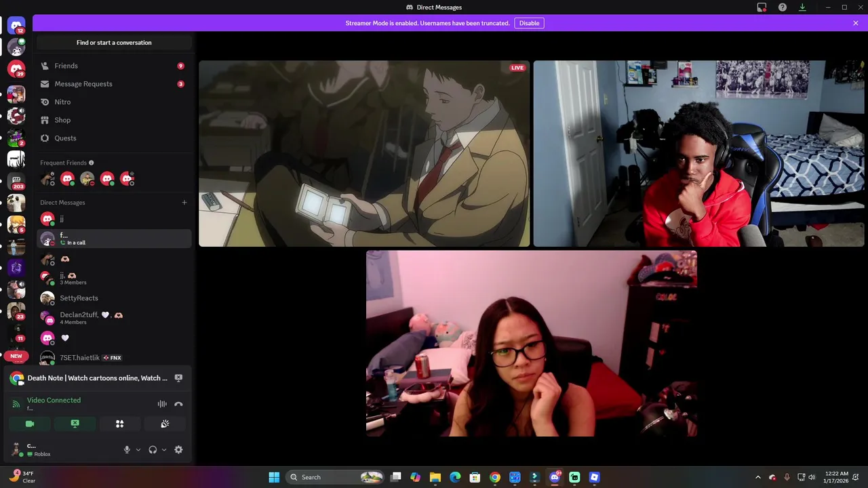Open the white heart emoji DM
868x488 pixels.
point(114,338)
